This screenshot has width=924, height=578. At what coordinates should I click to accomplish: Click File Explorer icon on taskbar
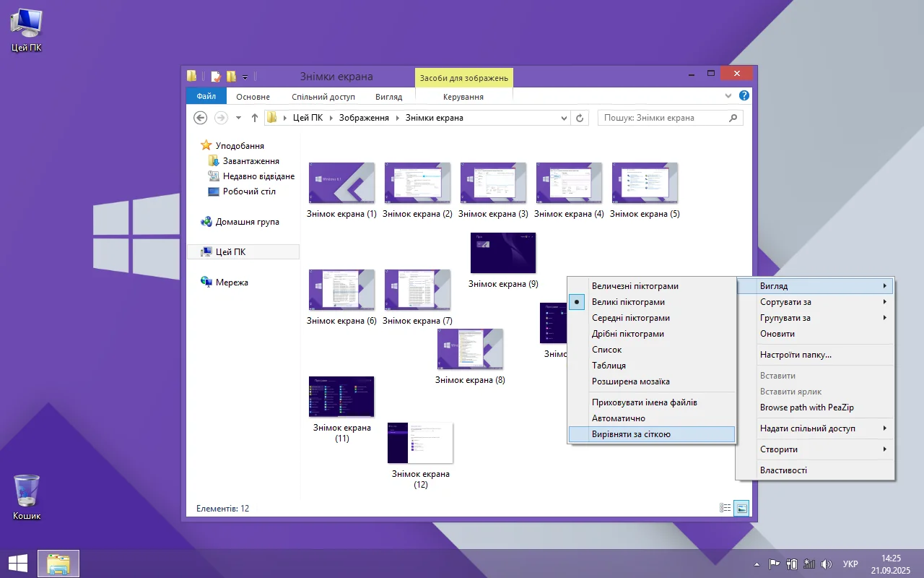(x=58, y=563)
